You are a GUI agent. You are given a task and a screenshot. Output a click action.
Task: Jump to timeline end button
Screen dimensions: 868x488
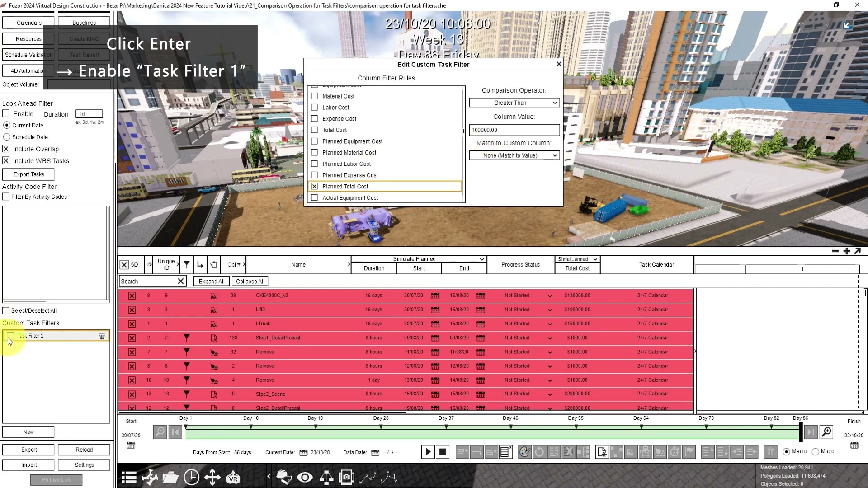tap(811, 432)
